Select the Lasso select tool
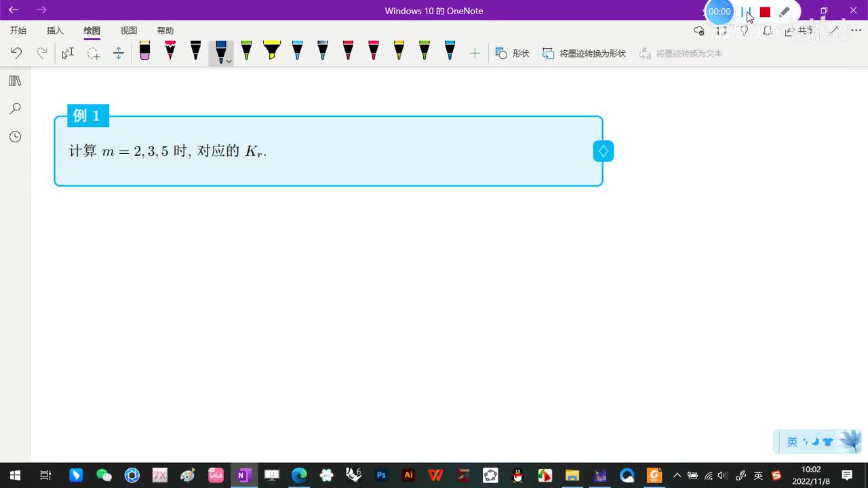Viewport: 868px width, 488px height. pos(93,53)
